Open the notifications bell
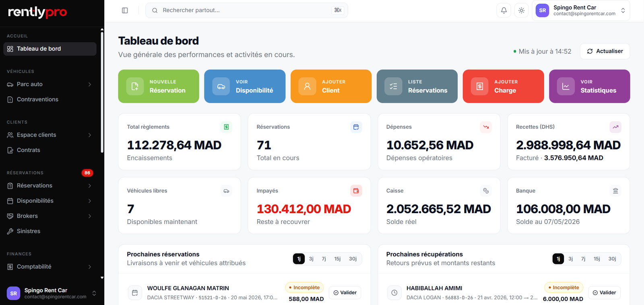This screenshot has width=644, height=305. click(504, 10)
